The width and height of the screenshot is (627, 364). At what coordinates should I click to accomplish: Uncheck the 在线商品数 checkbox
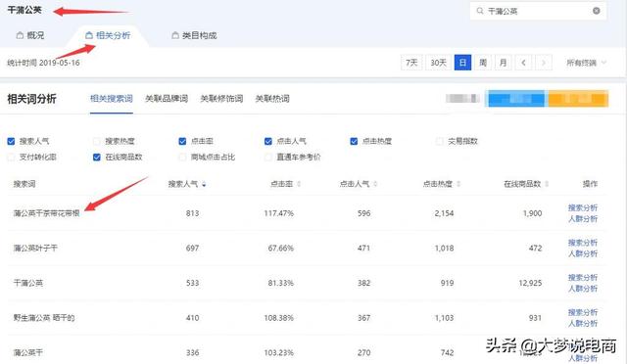click(x=96, y=157)
